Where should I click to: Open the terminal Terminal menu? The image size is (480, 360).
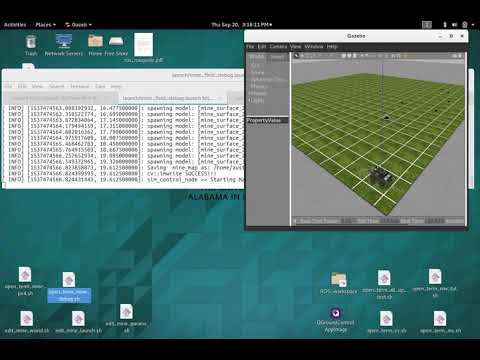[x=79, y=86]
